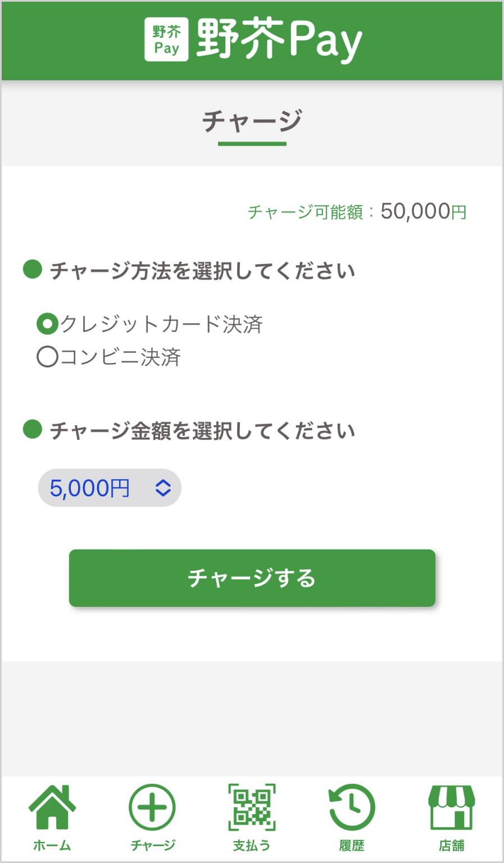504x863 pixels.
Task: Open the 5,000円 amount dropdown
Action: point(109,488)
